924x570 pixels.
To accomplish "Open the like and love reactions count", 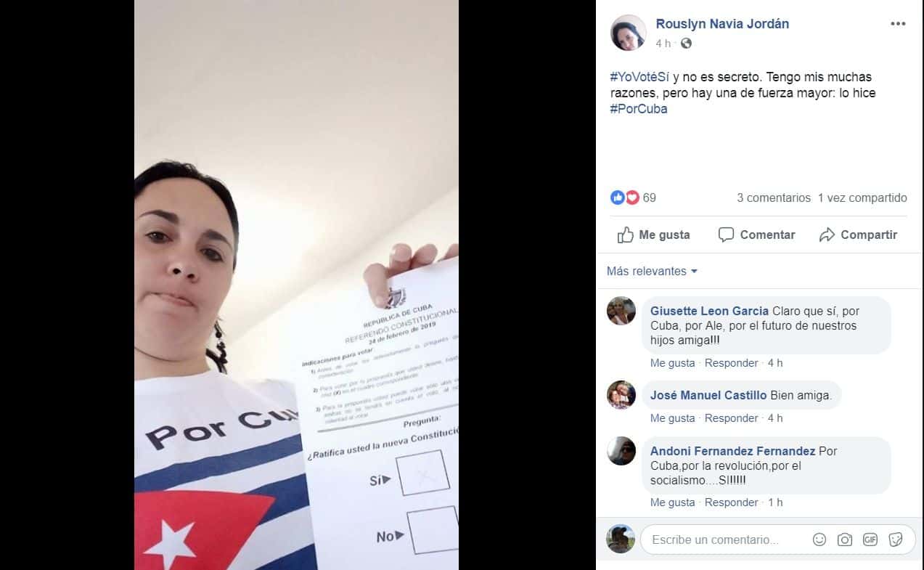I will (x=633, y=198).
